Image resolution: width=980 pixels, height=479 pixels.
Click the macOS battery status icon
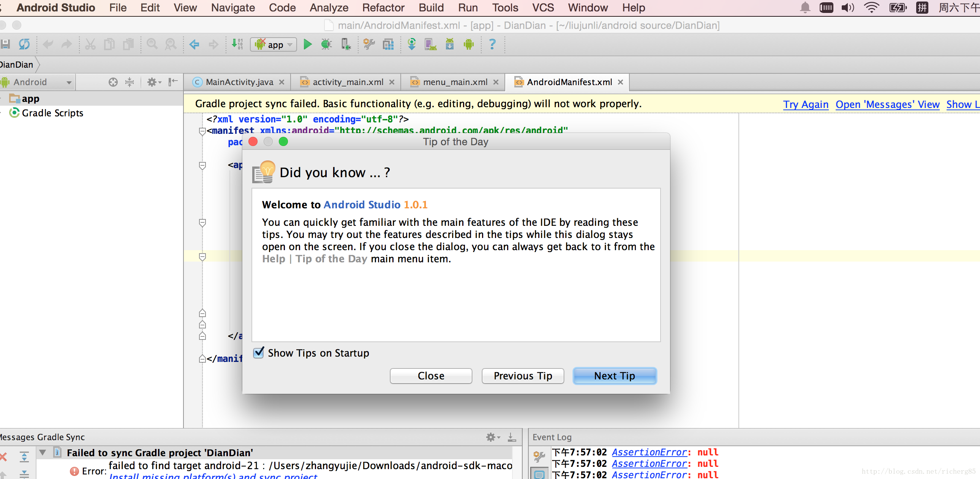coord(898,8)
